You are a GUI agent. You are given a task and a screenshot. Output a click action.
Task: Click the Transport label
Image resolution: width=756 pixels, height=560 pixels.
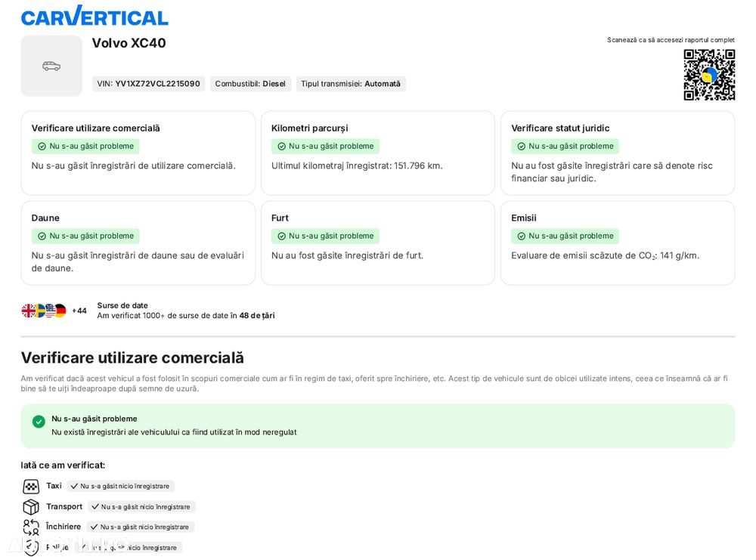pyautogui.click(x=64, y=506)
